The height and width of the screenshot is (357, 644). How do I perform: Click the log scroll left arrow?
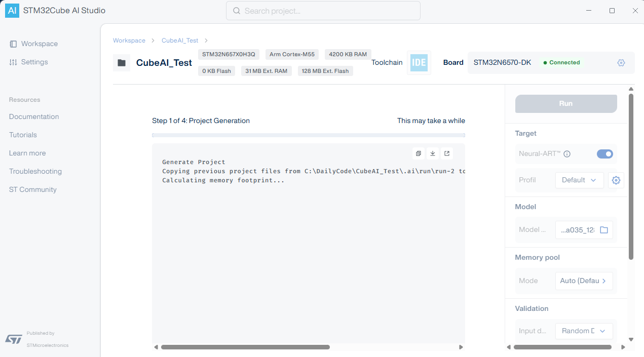click(156, 347)
